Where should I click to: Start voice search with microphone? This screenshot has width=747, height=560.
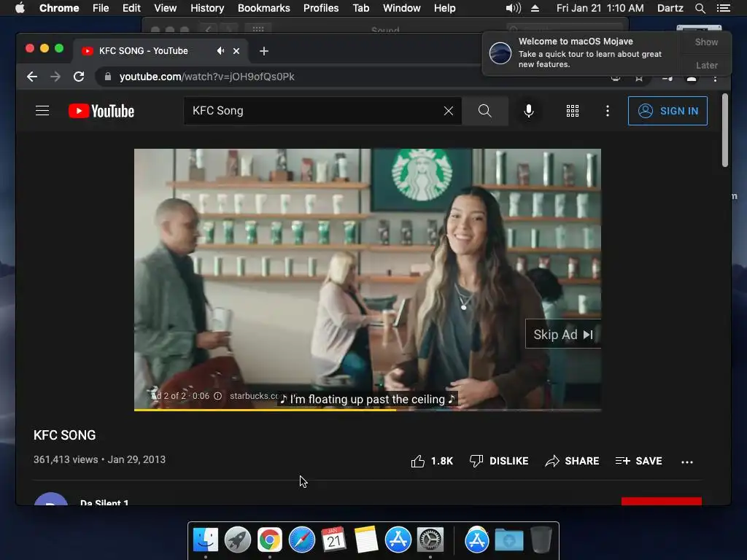(528, 111)
